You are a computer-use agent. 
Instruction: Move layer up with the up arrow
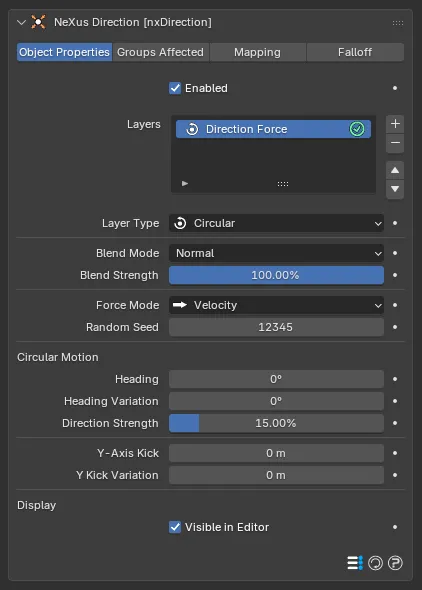tap(395, 170)
